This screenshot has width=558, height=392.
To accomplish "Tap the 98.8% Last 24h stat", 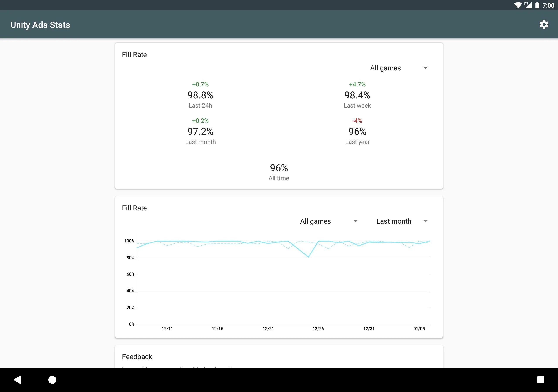I will pyautogui.click(x=200, y=95).
